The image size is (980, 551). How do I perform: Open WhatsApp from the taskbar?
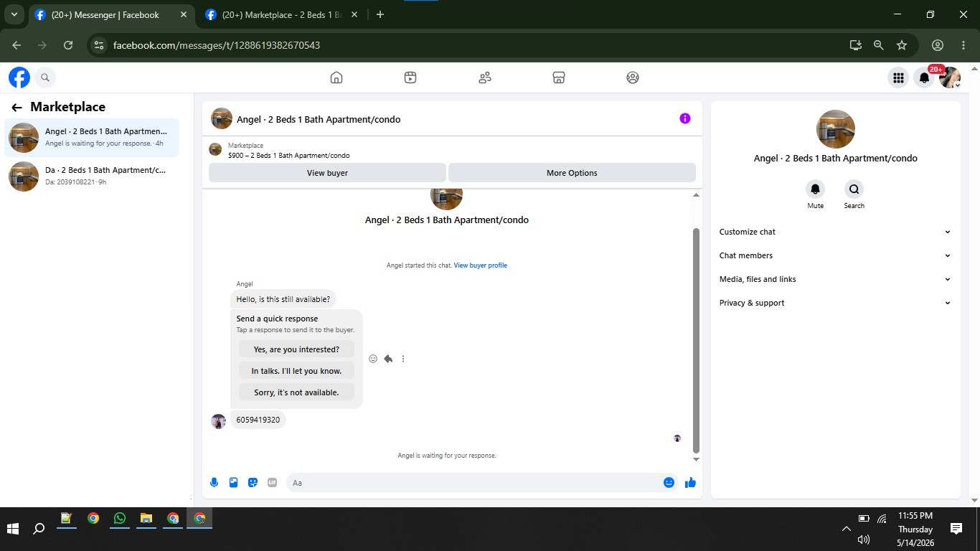[x=119, y=519]
